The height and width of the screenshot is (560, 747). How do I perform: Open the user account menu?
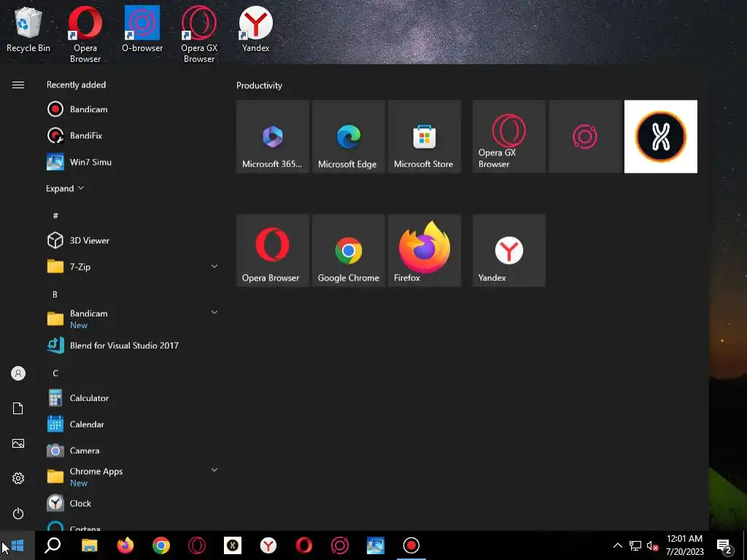point(18,373)
